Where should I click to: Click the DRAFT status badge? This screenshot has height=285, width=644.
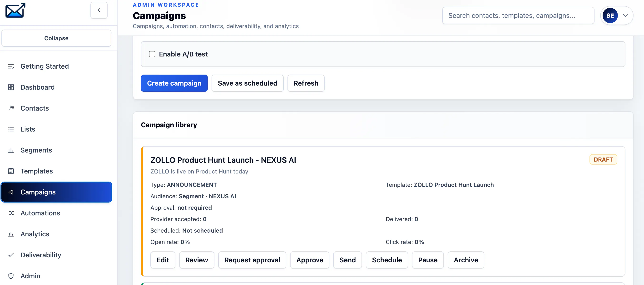pyautogui.click(x=603, y=160)
